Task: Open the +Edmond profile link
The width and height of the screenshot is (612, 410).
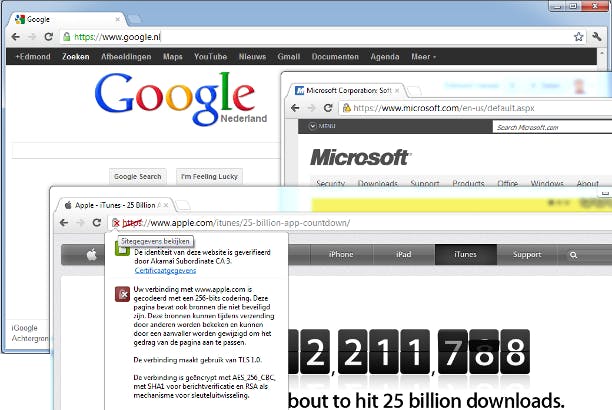Action: pos(33,57)
